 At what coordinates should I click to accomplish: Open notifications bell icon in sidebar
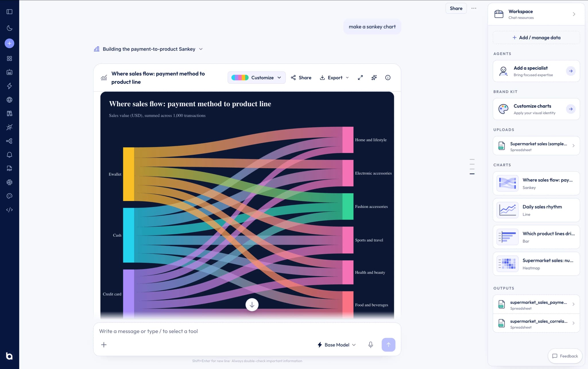(9, 155)
